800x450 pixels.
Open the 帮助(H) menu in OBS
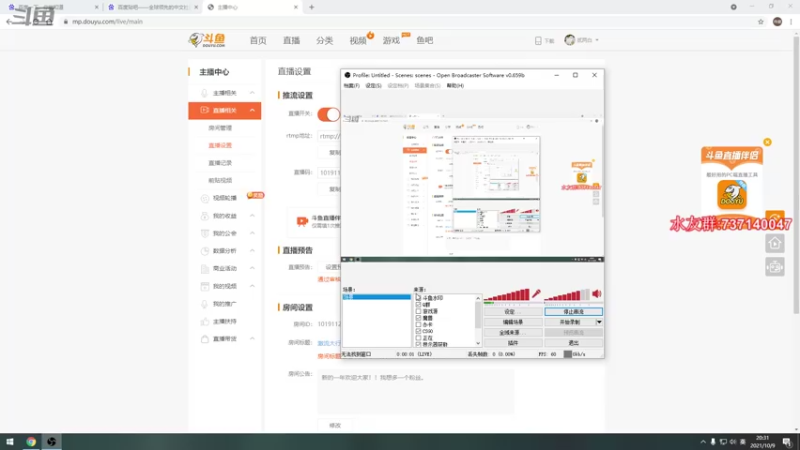pyautogui.click(x=456, y=86)
